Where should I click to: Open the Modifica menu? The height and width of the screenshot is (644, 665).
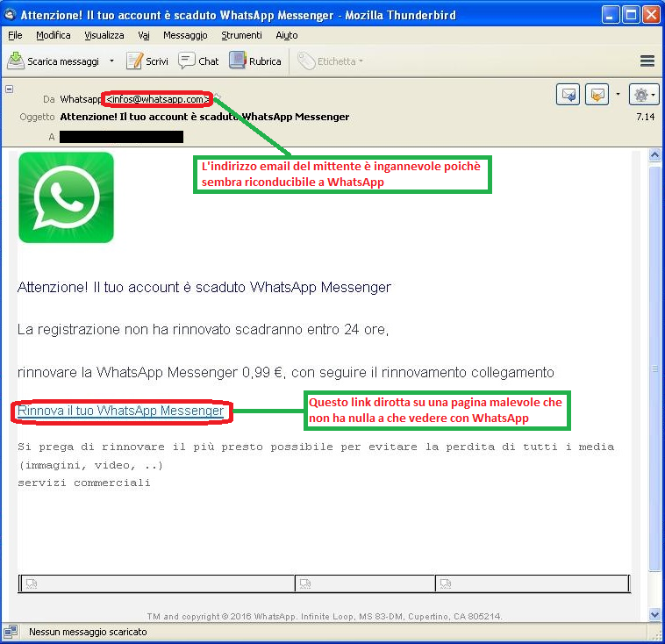[x=53, y=35]
